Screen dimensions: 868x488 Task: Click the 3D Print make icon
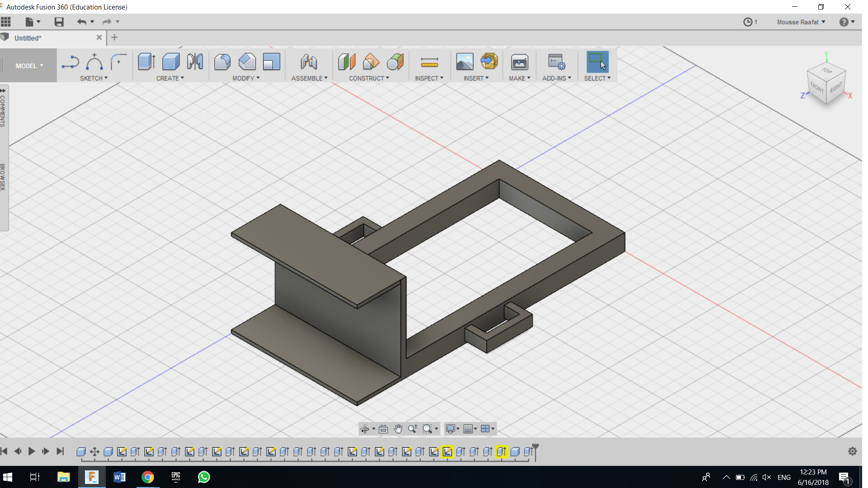click(519, 62)
